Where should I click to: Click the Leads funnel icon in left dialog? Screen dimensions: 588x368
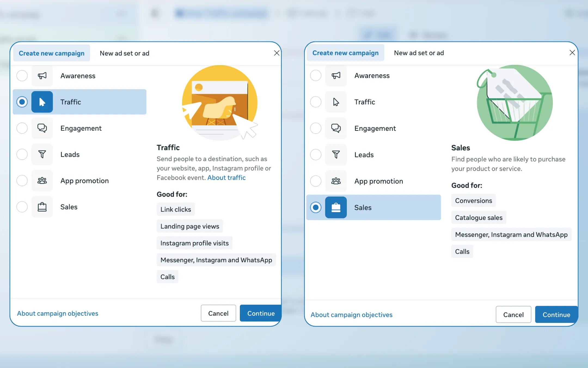point(42,154)
